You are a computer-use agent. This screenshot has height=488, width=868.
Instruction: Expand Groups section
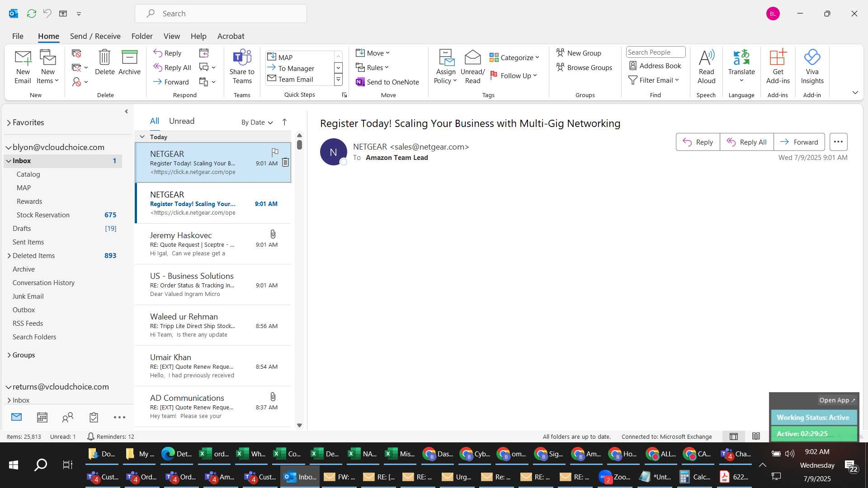9,355
